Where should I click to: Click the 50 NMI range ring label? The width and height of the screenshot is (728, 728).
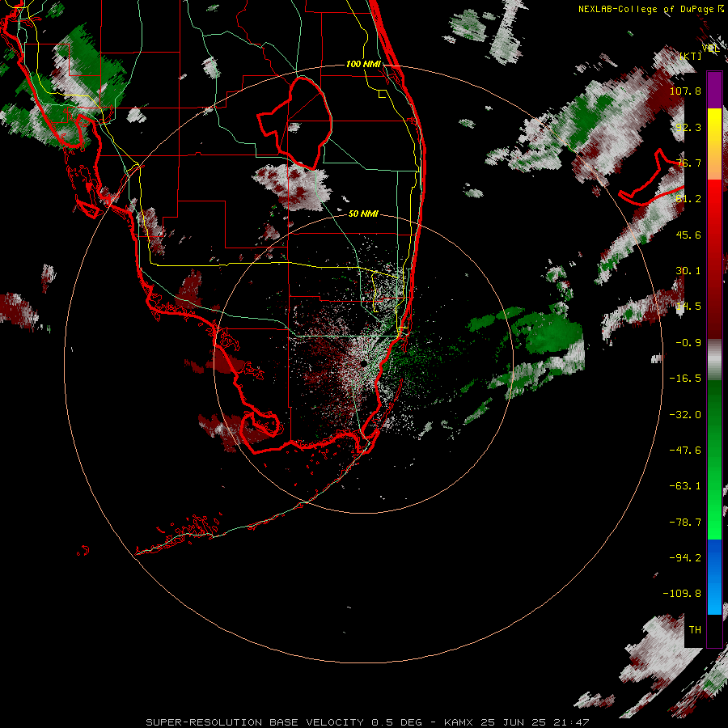click(363, 214)
